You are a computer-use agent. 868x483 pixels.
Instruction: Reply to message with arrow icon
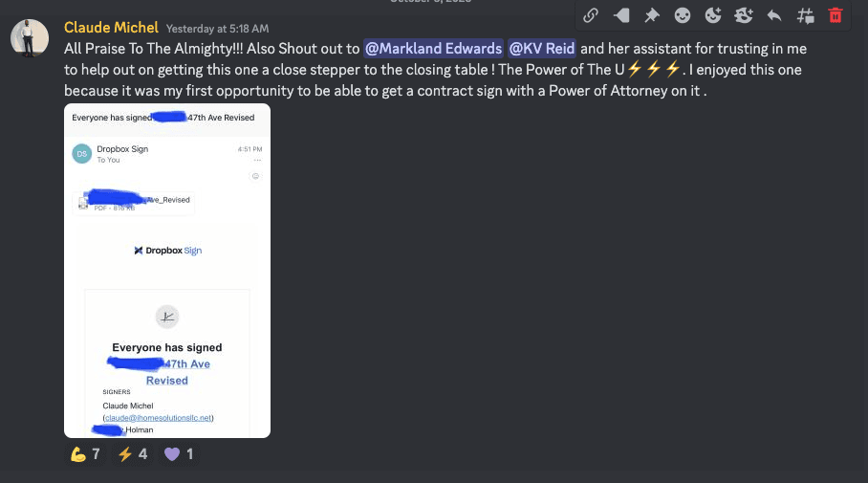click(x=774, y=15)
